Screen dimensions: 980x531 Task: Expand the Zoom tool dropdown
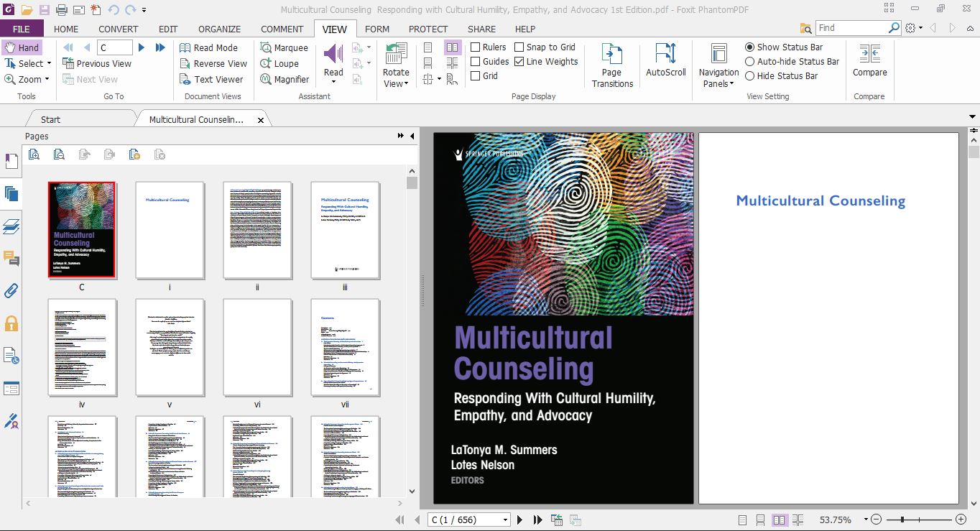point(47,80)
